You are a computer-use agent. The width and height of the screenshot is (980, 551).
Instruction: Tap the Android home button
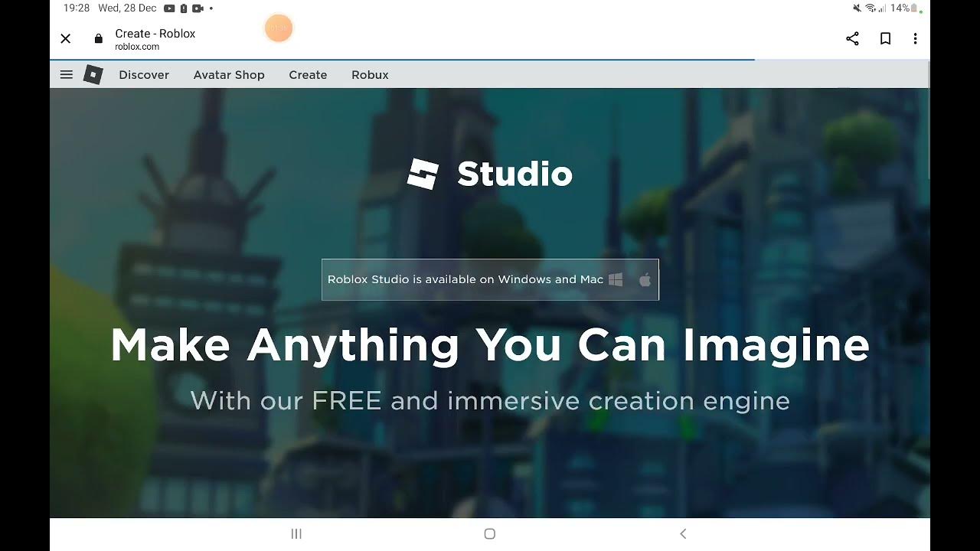point(490,534)
